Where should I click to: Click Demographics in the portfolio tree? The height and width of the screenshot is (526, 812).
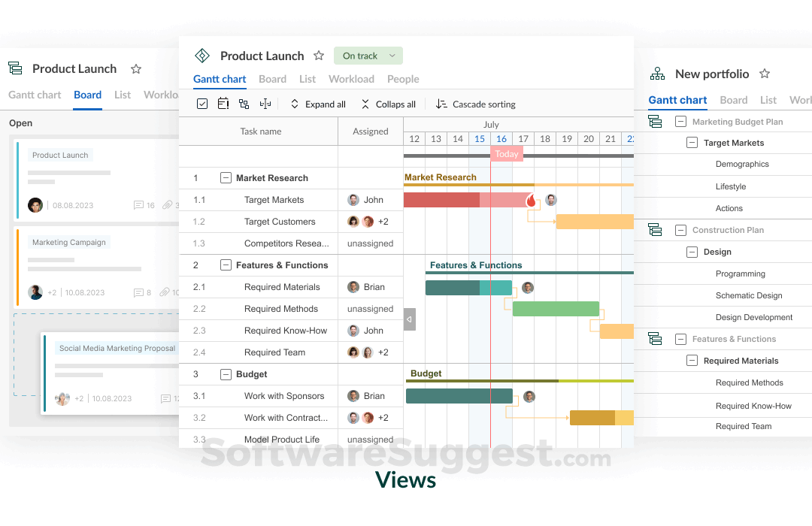point(742,164)
